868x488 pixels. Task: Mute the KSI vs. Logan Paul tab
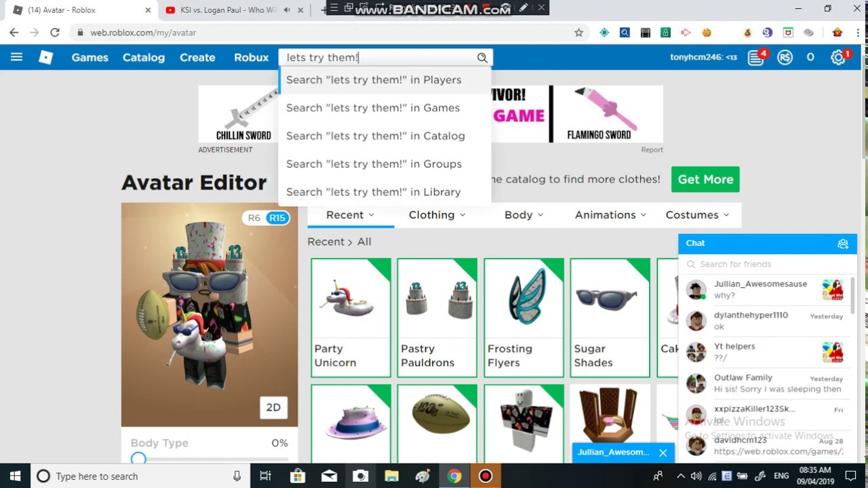[x=286, y=10]
